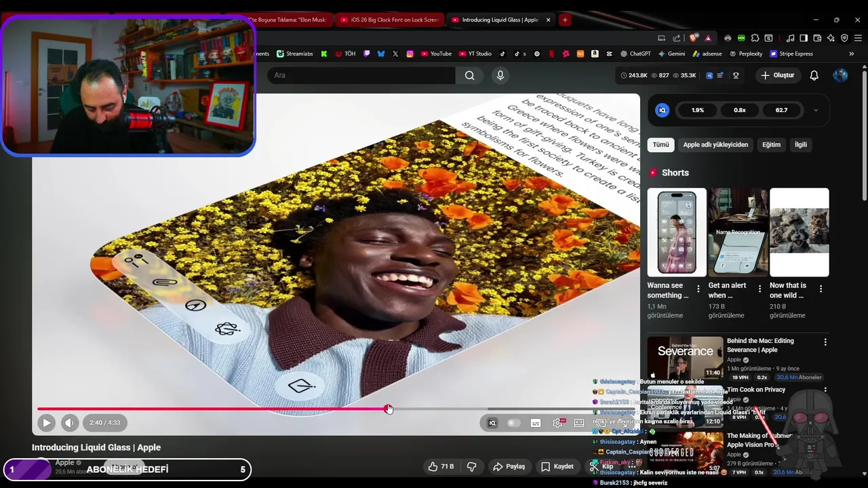This screenshot has height=488, width=868.
Task: Open the Brave hamburger menu
Action: click(x=858, y=38)
